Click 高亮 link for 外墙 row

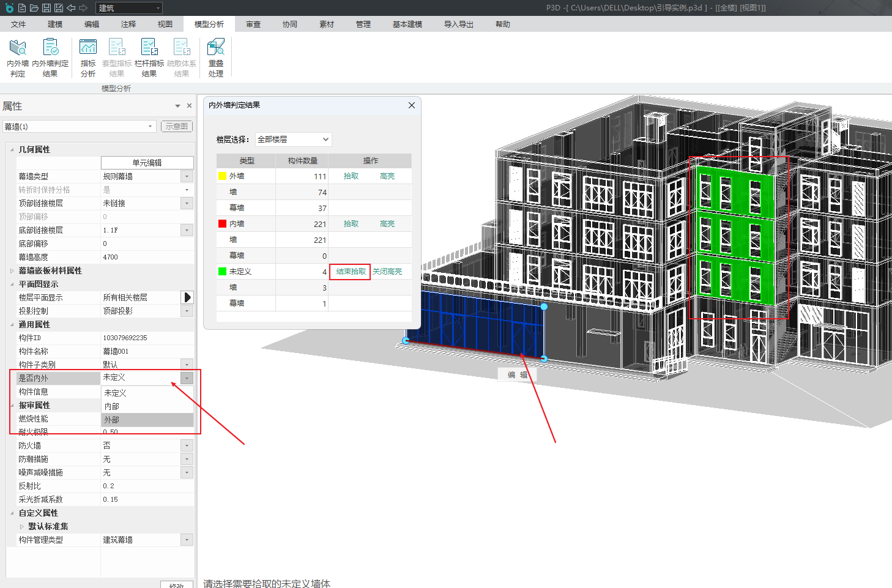coord(387,176)
